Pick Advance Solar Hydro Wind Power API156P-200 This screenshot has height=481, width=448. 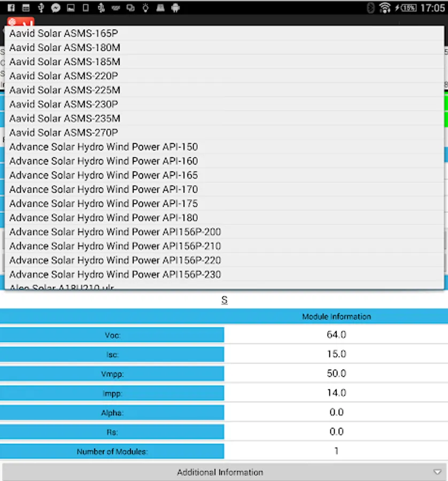click(x=225, y=231)
